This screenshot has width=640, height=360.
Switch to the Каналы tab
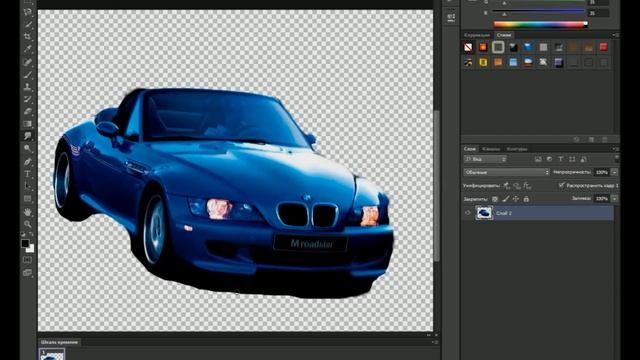click(x=491, y=149)
